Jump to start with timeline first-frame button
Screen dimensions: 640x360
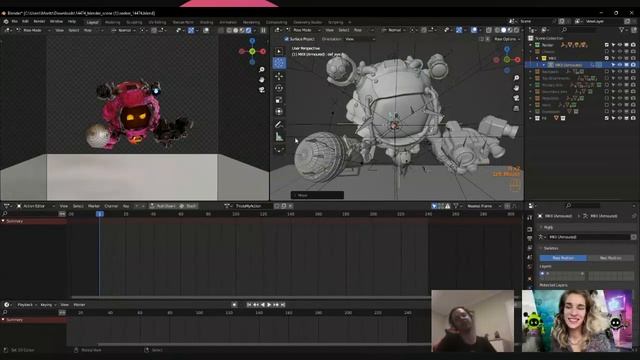pyautogui.click(x=249, y=305)
